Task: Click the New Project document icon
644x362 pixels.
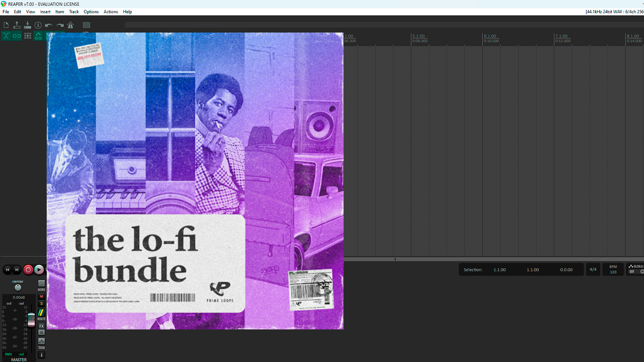Action: [x=6, y=25]
